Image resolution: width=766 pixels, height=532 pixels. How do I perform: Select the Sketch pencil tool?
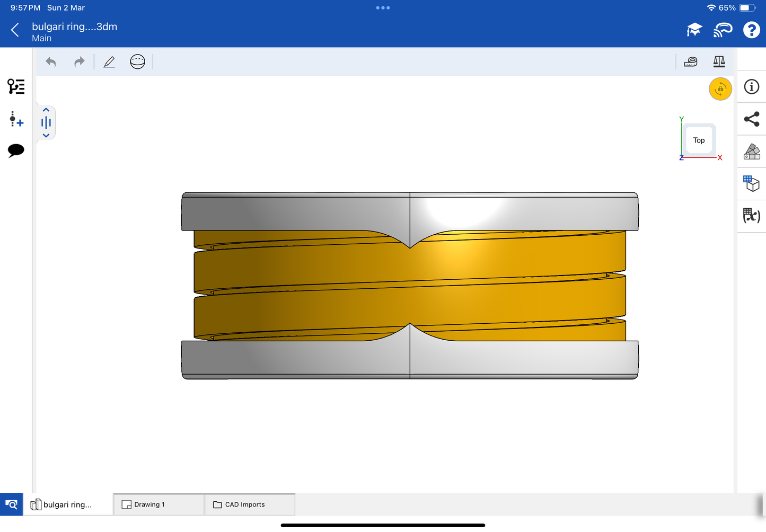click(x=109, y=62)
